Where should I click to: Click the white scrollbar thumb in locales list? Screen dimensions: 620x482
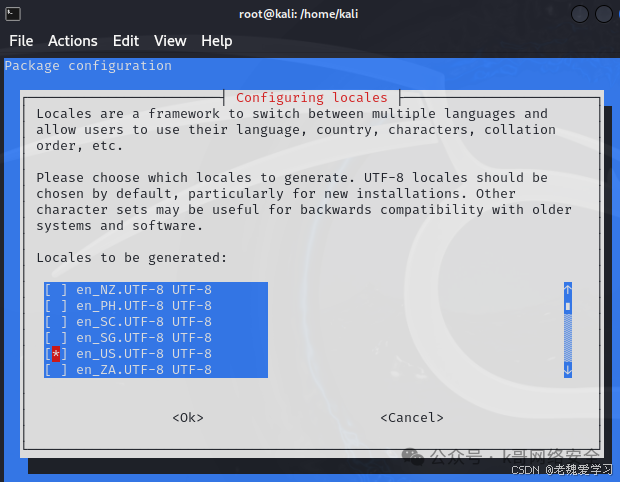568,306
